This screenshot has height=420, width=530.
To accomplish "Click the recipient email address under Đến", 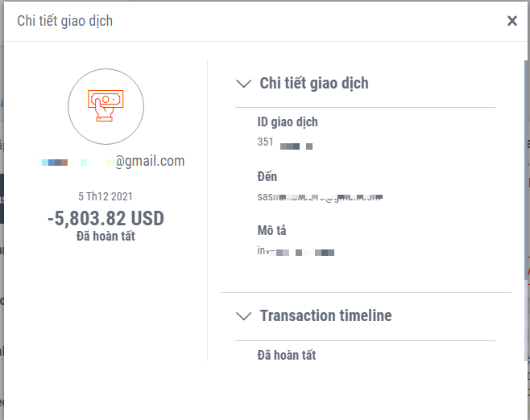I will 314,196.
